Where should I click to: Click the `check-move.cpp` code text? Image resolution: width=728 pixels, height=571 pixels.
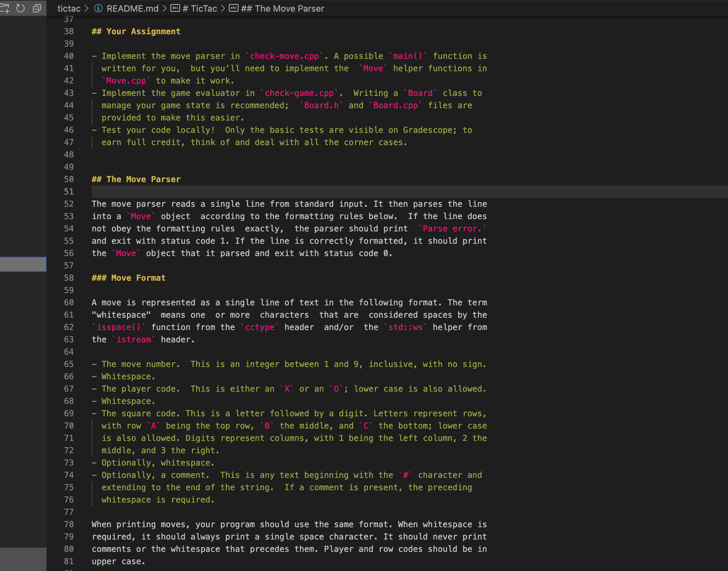click(284, 56)
